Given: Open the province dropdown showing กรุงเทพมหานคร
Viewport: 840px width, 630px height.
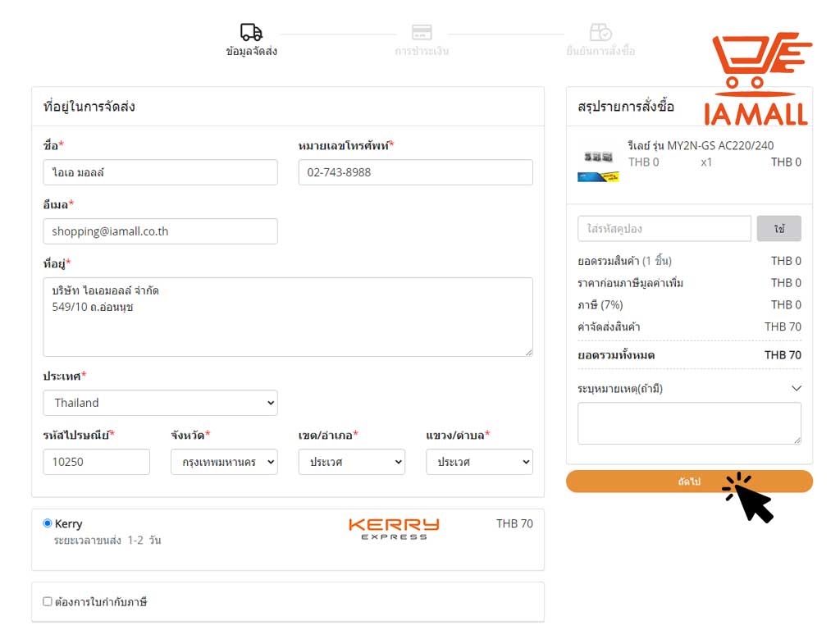Looking at the screenshot, I should [224, 462].
